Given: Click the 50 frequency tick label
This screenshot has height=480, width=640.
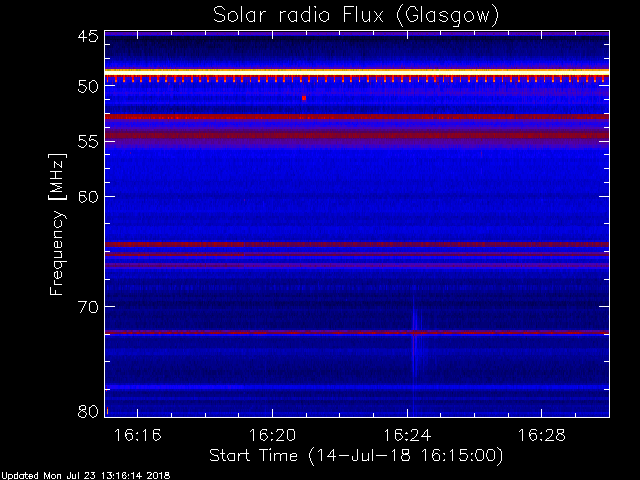Looking at the screenshot, I should (88, 87).
